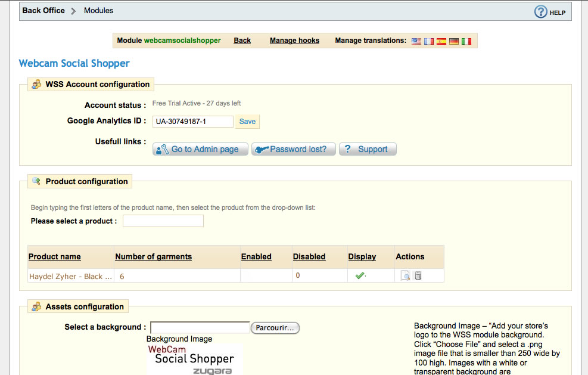Open the Support button
This screenshot has width=588, height=375.
click(x=368, y=149)
